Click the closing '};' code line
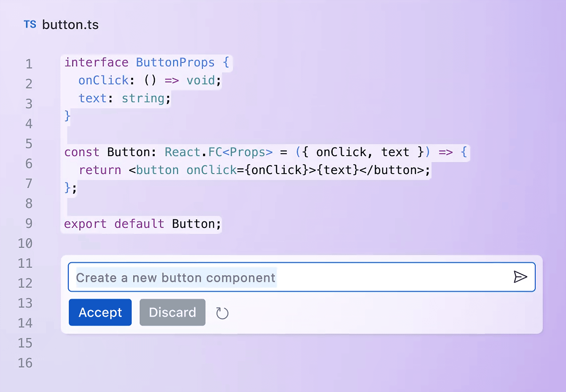The height and width of the screenshot is (392, 566). [71, 187]
